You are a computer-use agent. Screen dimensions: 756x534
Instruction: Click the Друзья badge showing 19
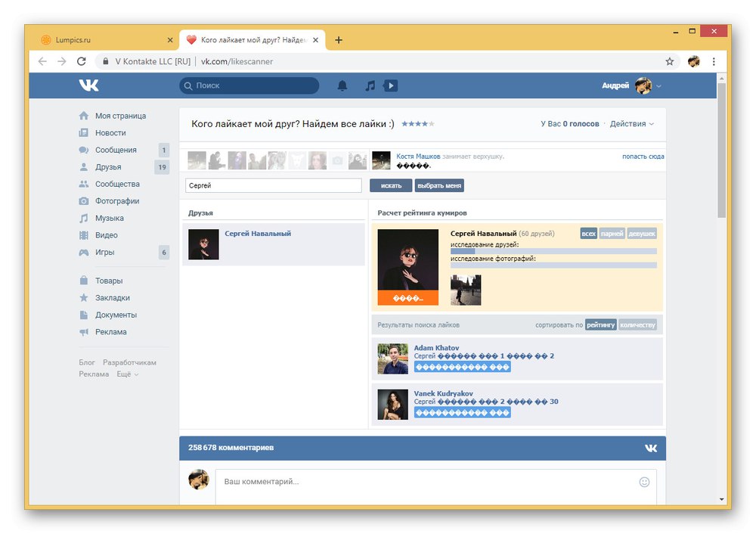(162, 167)
